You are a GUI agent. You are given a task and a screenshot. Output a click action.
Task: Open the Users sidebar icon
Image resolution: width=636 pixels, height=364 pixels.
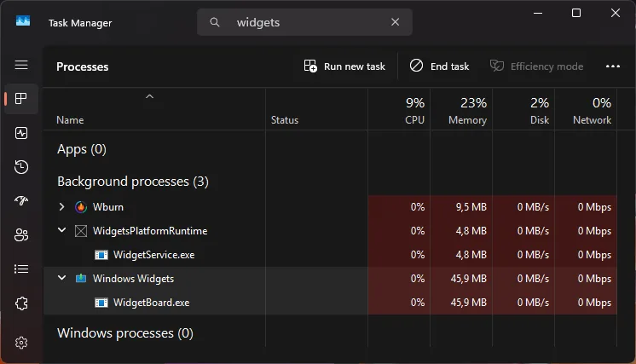[x=21, y=234]
